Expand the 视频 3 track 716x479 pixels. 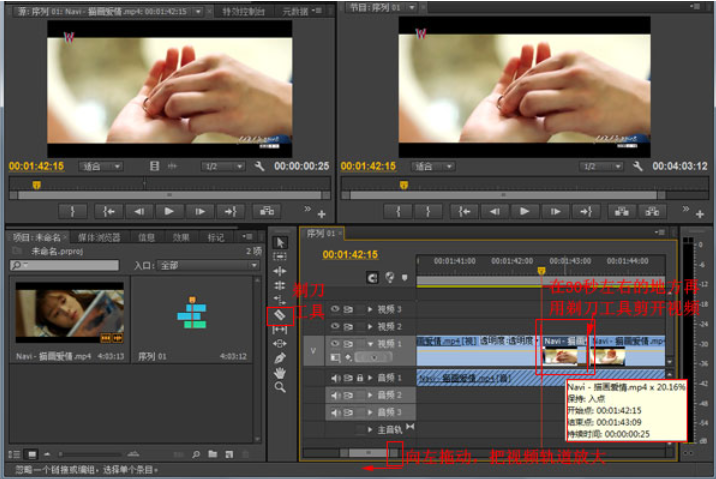tap(370, 309)
